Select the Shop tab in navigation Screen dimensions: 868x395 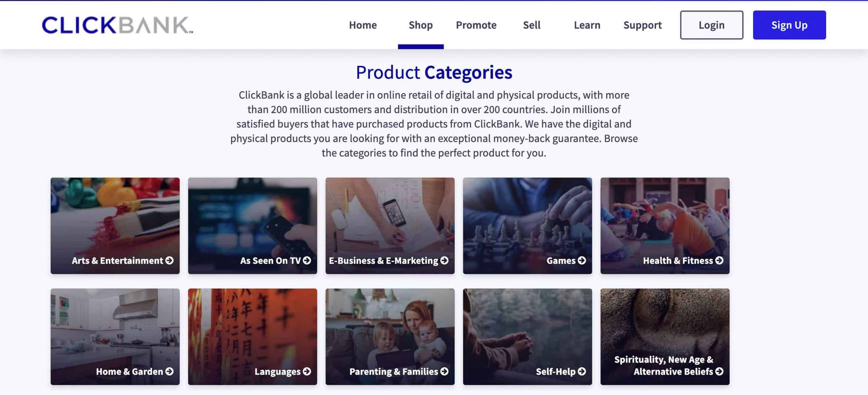click(420, 25)
